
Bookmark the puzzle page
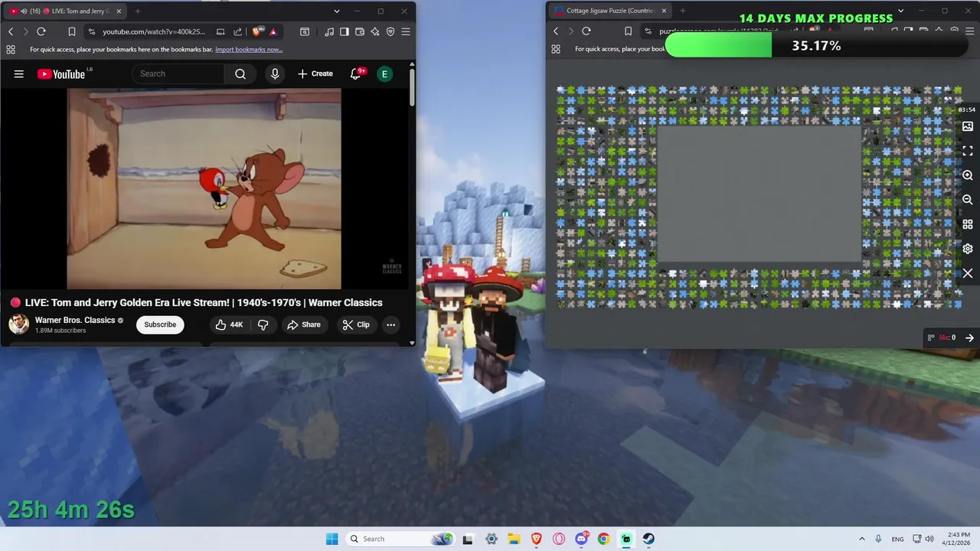(628, 31)
